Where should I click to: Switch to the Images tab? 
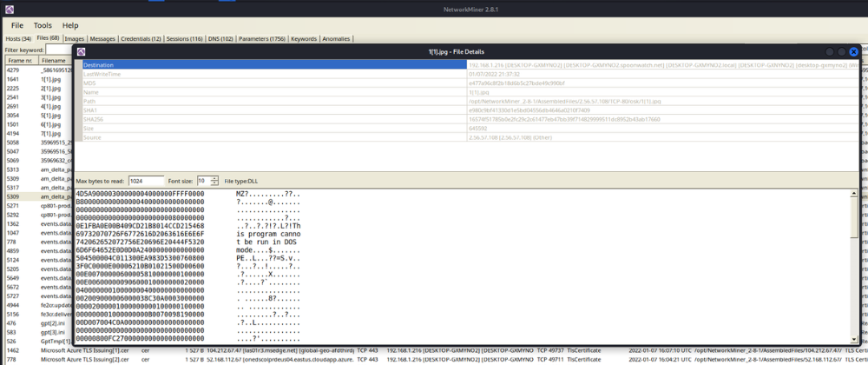pos(74,39)
